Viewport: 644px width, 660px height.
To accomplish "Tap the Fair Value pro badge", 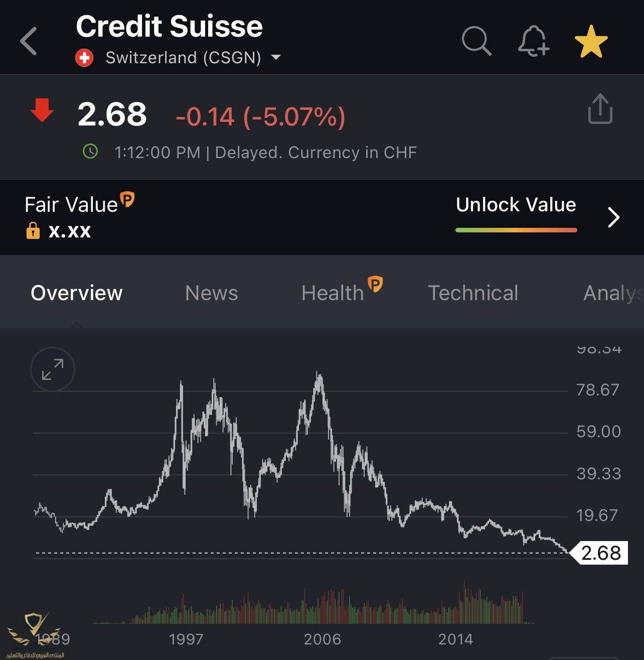I will 127,199.
